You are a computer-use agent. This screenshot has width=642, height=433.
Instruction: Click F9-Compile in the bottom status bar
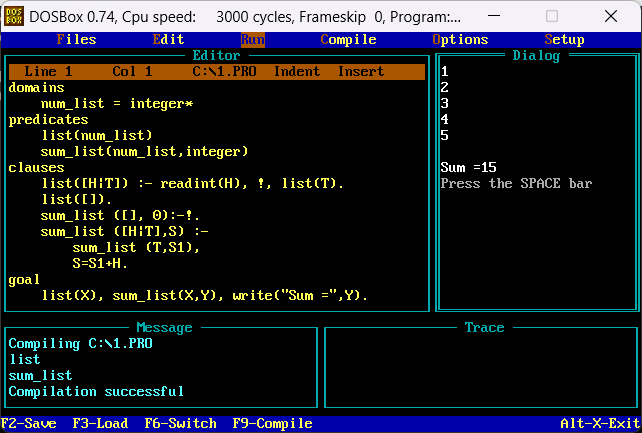click(x=272, y=424)
